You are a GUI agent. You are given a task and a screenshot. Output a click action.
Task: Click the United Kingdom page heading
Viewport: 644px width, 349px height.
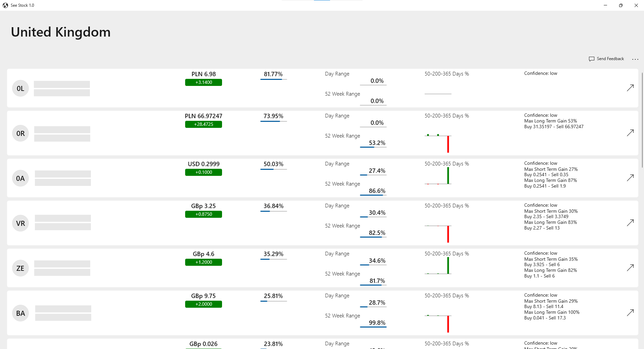tap(61, 32)
